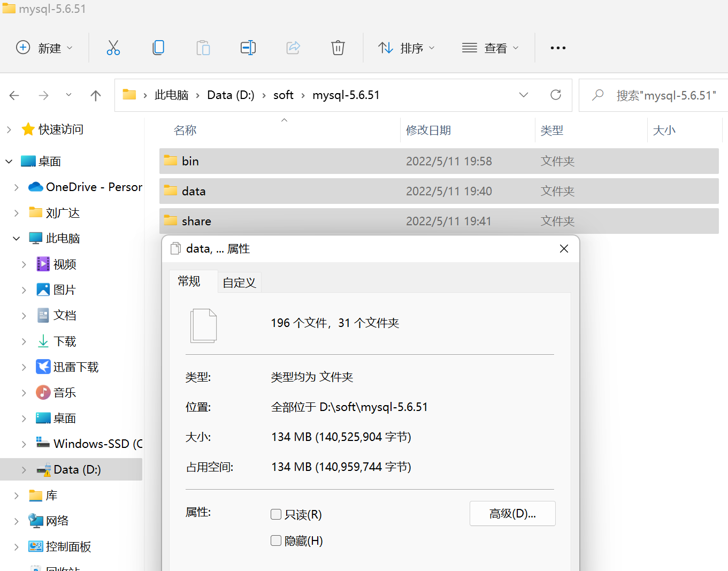Image resolution: width=728 pixels, height=571 pixels.
Task: Click soft in address breadcrumb
Action: 283,95
